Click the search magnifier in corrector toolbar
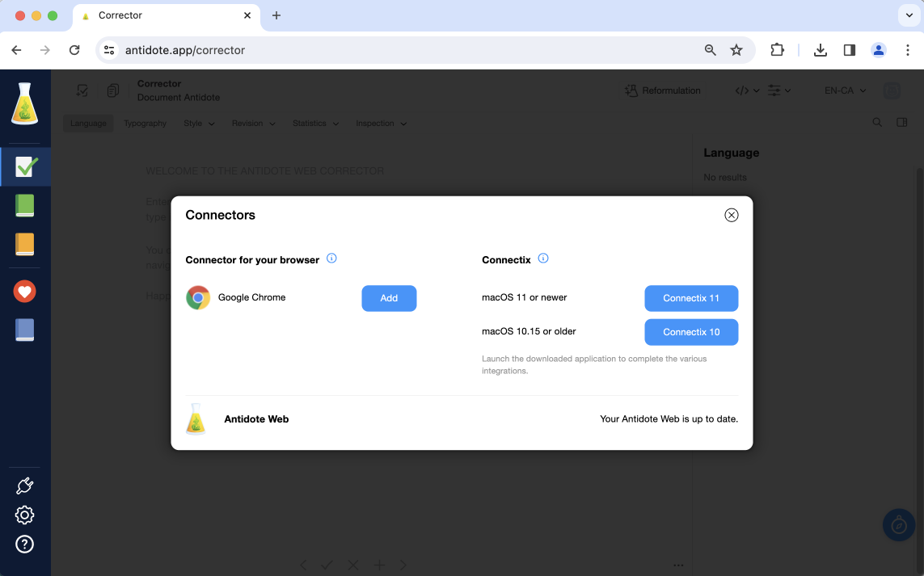Viewport: 924px width, 576px height. (x=877, y=123)
